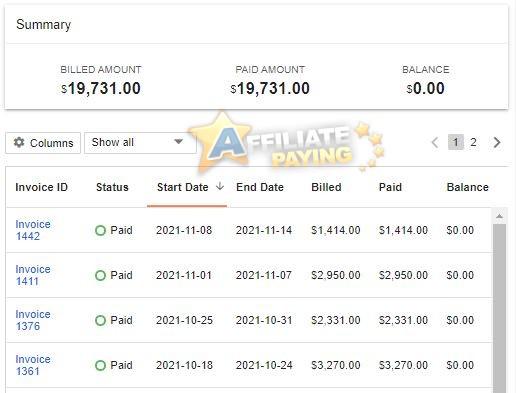Viewport: 516px width, 393px height.
Task: Click the Start Date sort arrow
Action: pos(220,186)
